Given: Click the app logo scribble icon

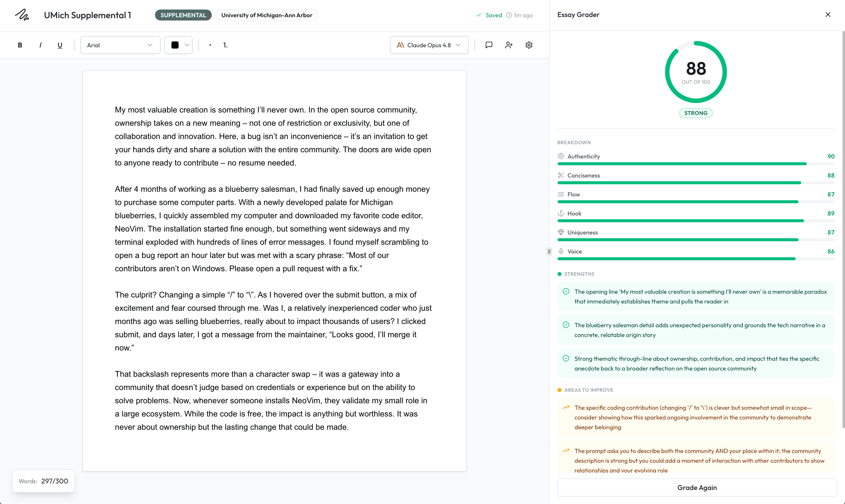Looking at the screenshot, I should tap(22, 15).
